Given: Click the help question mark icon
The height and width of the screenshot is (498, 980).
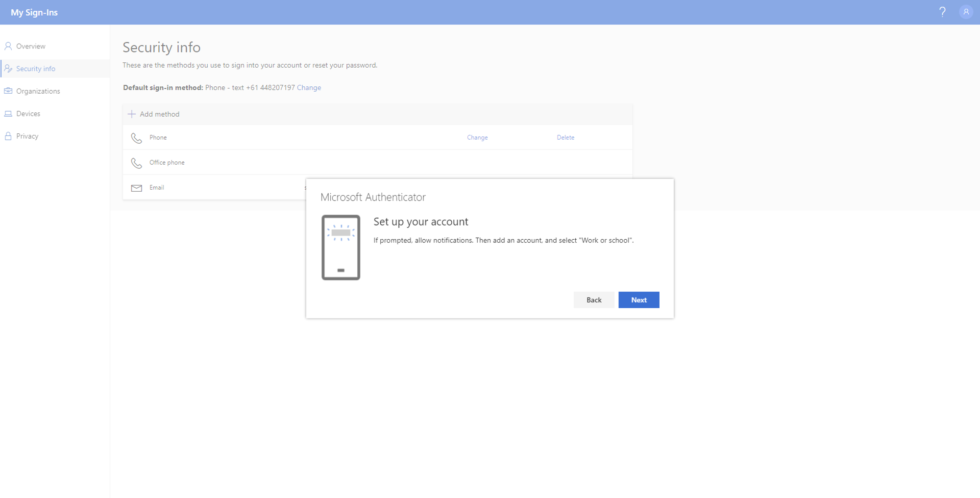Looking at the screenshot, I should [942, 12].
